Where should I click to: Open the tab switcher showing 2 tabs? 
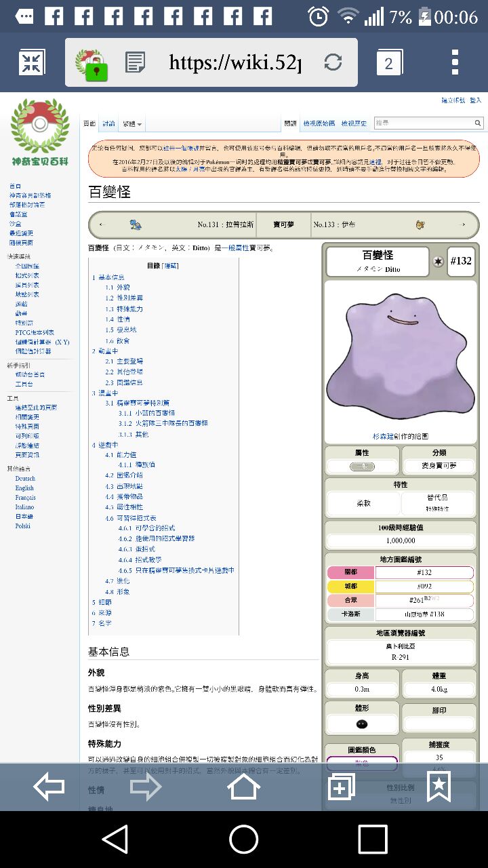(389, 63)
